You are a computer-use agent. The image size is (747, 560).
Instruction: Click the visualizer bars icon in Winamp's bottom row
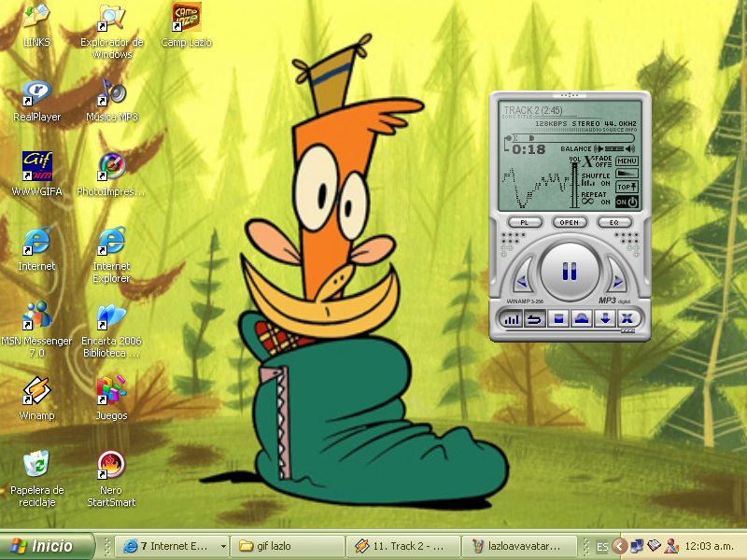[511, 318]
